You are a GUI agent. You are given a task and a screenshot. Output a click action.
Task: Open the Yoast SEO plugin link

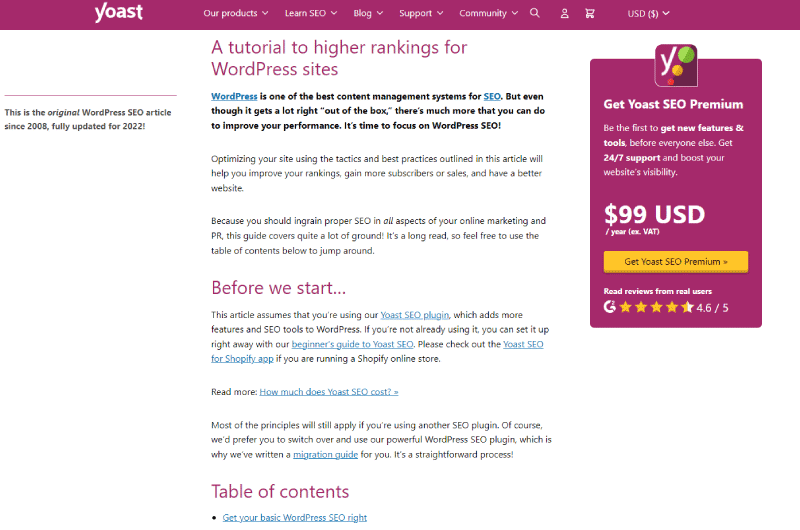pyautogui.click(x=414, y=315)
